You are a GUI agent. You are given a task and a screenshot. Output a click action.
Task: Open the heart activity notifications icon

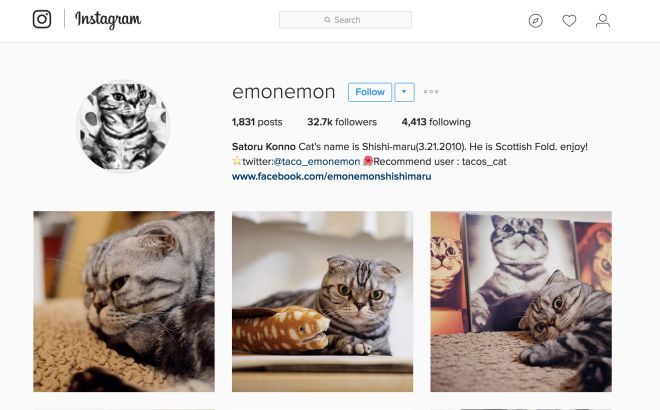(x=569, y=20)
